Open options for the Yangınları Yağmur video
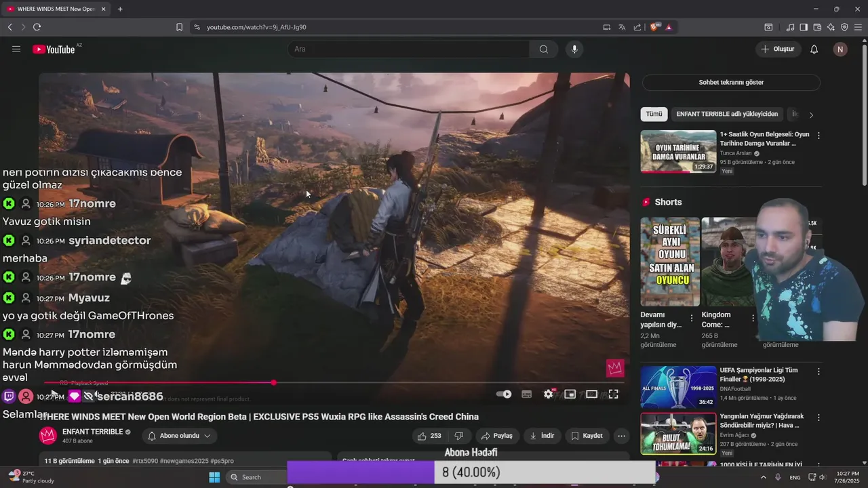 pos(818,418)
